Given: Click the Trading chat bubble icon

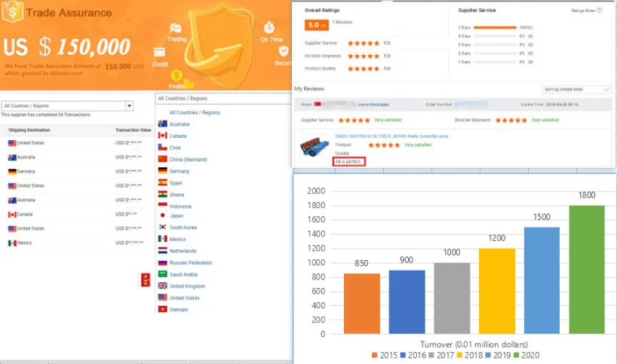Looking at the screenshot, I should (x=176, y=28).
